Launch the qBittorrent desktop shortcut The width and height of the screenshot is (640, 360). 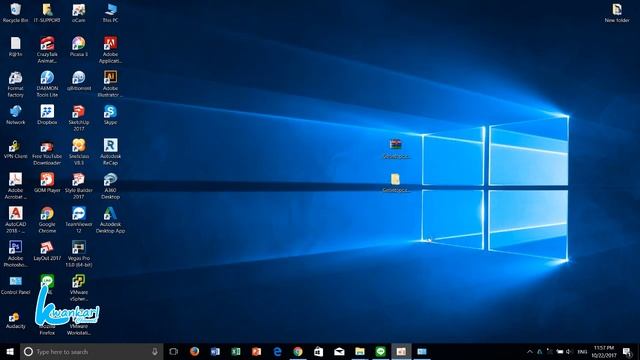(x=78, y=81)
